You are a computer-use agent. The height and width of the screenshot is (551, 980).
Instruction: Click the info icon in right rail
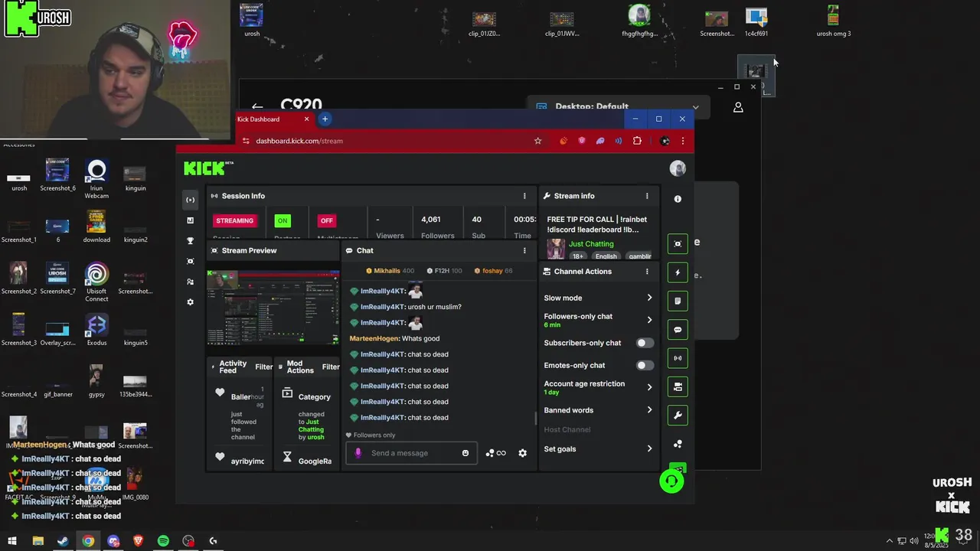click(678, 199)
